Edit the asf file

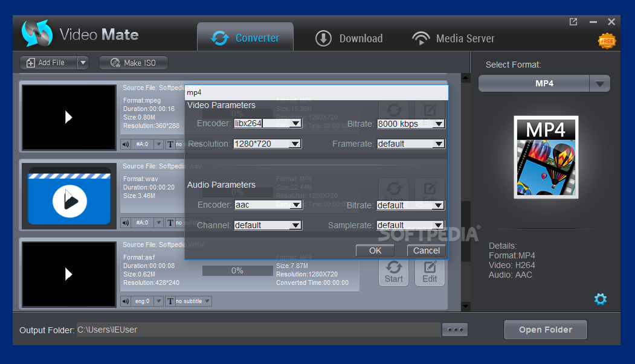pos(430,272)
